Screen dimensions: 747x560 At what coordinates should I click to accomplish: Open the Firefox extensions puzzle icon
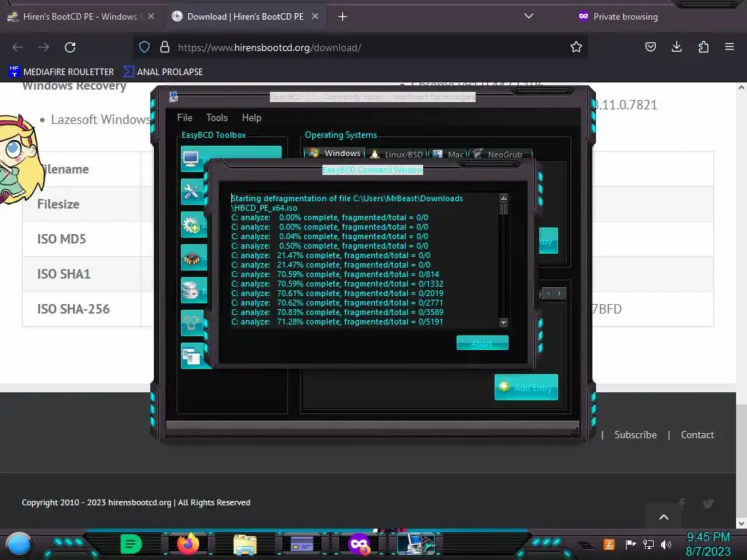point(703,47)
